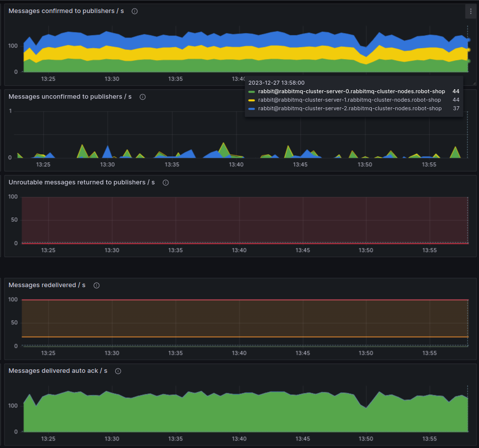
Task: Open Messages delivered auto ack panel menu
Action: point(57,371)
